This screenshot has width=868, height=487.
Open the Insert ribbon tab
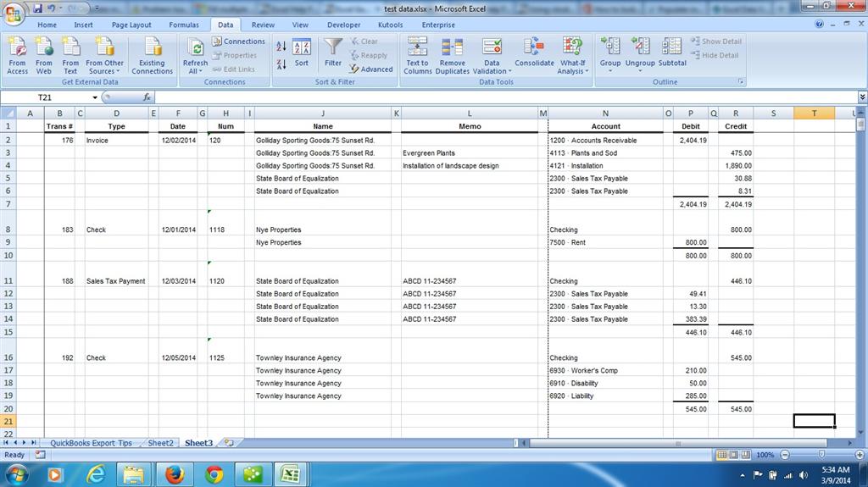84,25
